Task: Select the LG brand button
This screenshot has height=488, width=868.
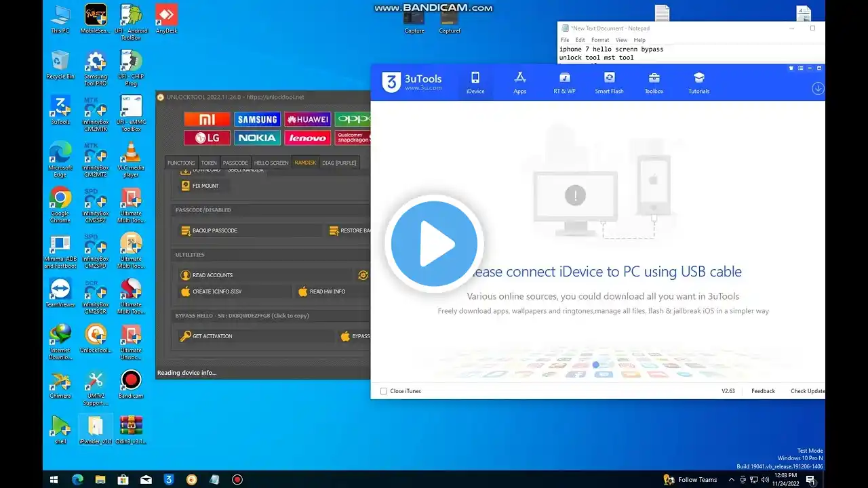Action: tap(207, 138)
